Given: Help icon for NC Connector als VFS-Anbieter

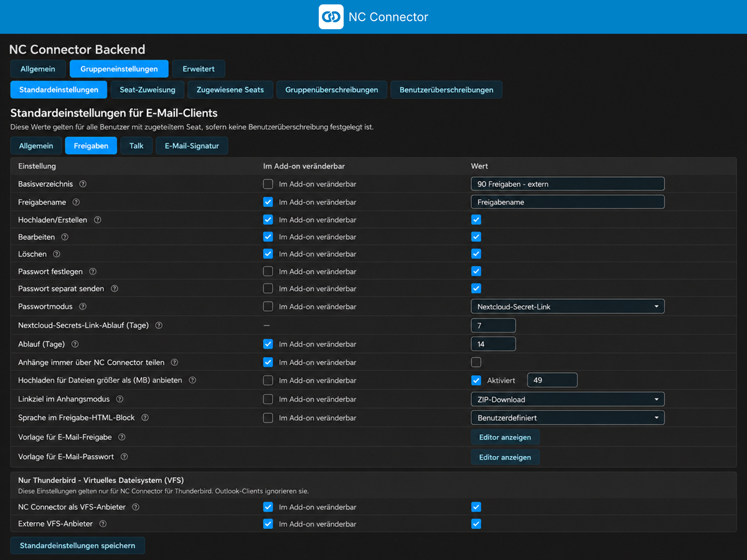Looking at the screenshot, I should coord(136,507).
